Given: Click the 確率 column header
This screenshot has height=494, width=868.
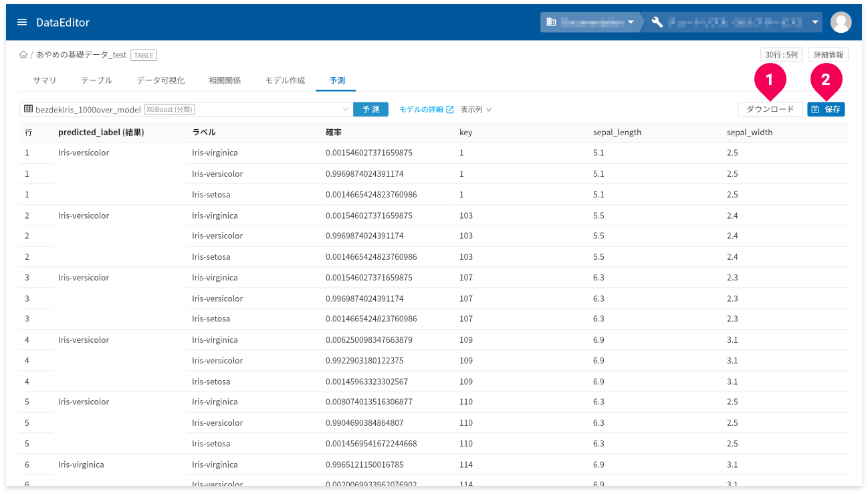Looking at the screenshot, I should click(334, 133).
